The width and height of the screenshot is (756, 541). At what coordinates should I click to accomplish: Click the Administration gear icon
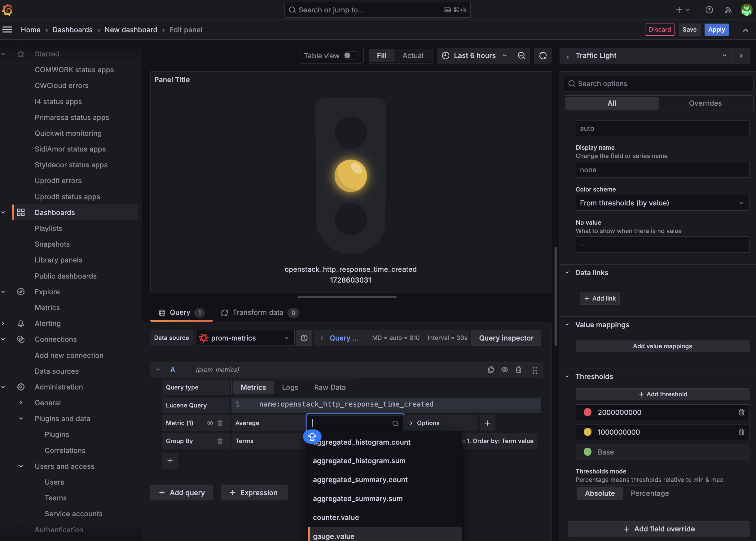click(x=21, y=387)
